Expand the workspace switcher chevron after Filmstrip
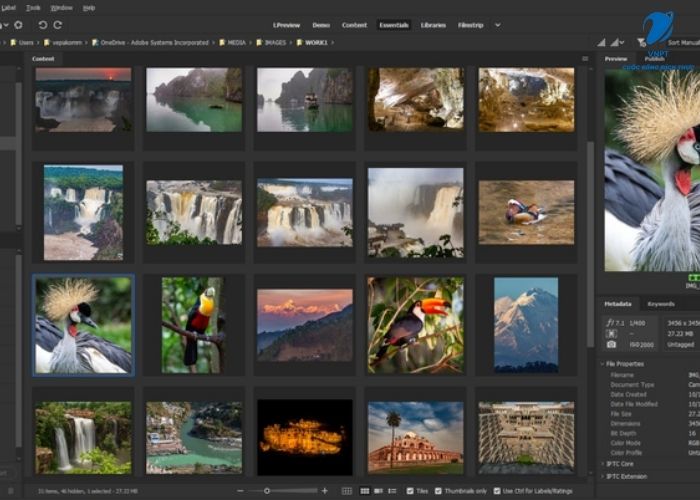 pos(498,25)
